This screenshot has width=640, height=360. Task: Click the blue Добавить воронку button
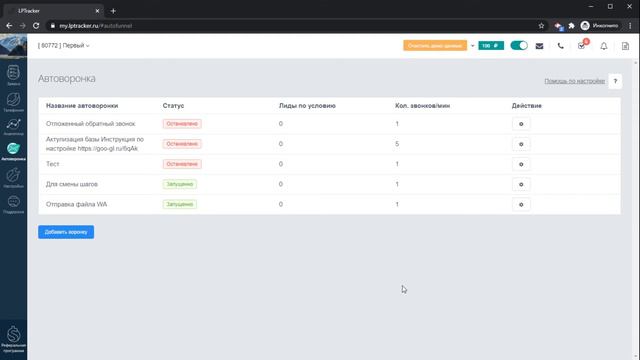66,232
